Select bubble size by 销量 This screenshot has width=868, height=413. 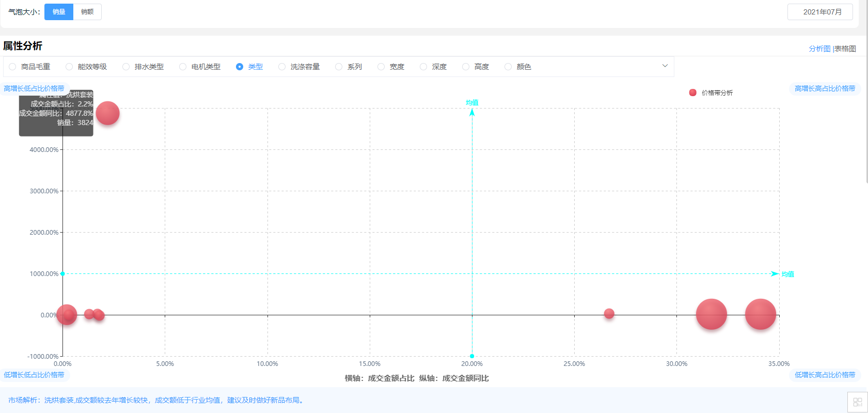[59, 12]
